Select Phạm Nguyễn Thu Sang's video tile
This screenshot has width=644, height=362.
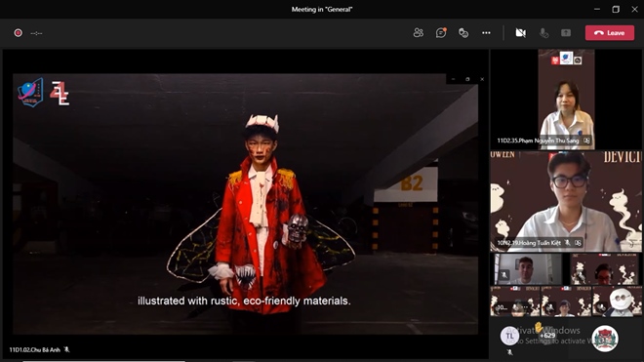click(x=566, y=99)
